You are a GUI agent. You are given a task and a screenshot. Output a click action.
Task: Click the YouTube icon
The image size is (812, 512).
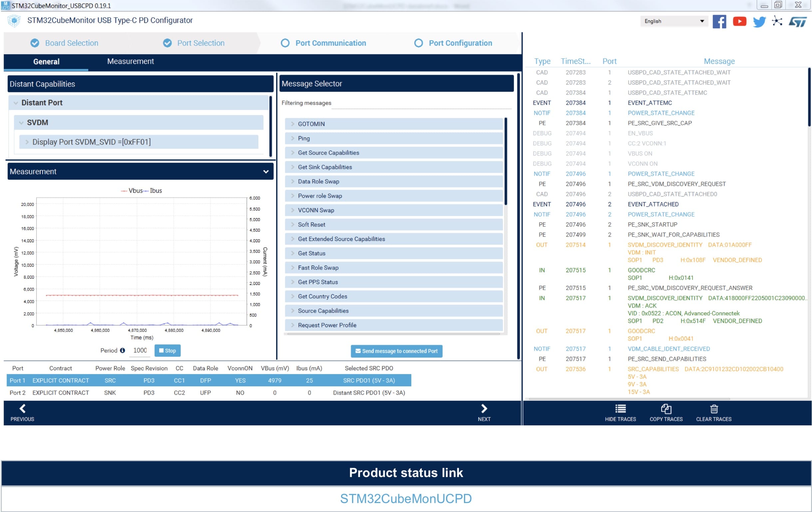pos(739,22)
